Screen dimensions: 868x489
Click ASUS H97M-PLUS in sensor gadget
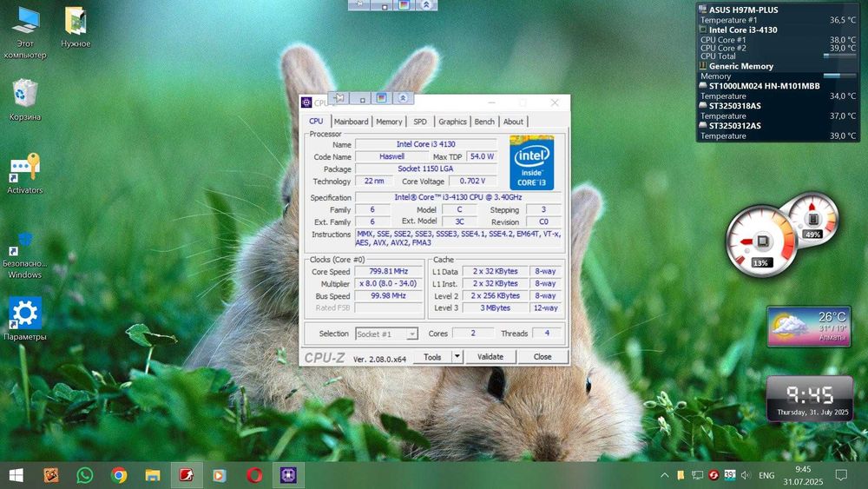[x=743, y=10]
